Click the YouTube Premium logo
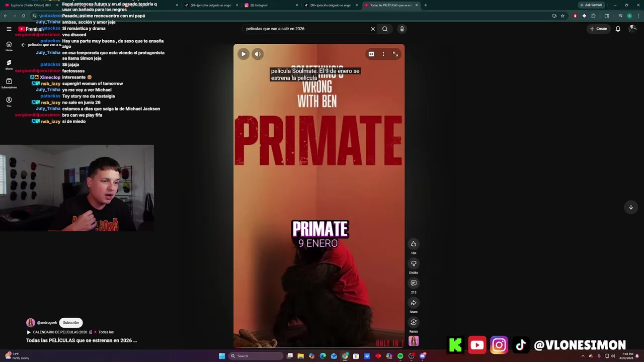The image size is (644, 362). [31, 29]
